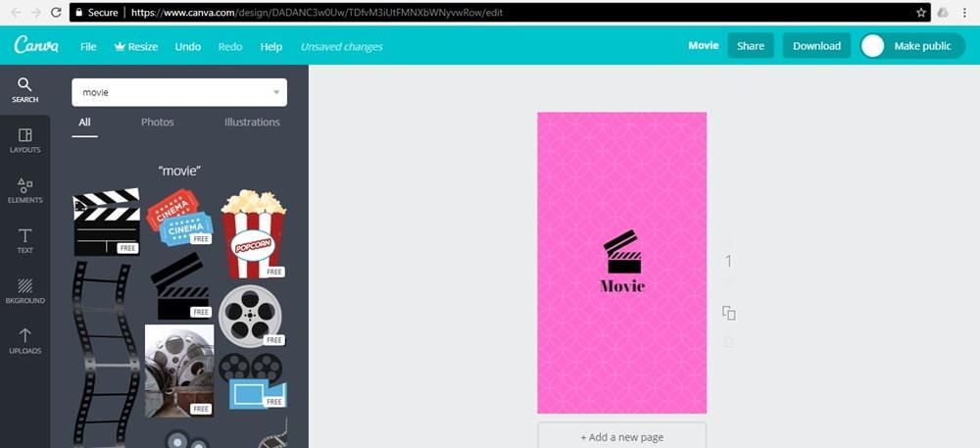Open the Elements panel
This screenshot has width=980, height=448.
point(25,190)
